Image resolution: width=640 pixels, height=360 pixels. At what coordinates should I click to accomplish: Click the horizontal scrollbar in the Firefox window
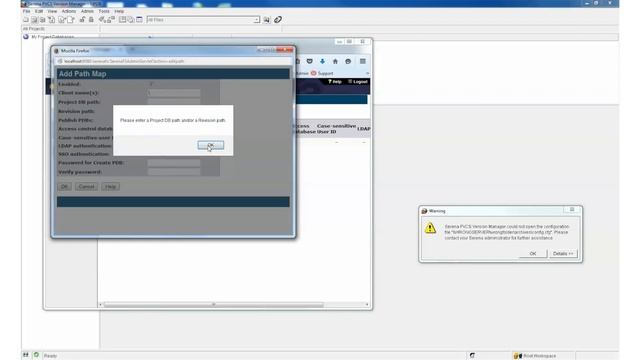point(213,304)
